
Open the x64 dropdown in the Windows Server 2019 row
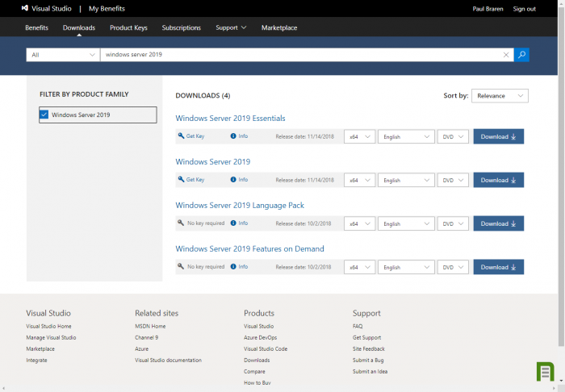click(x=360, y=181)
